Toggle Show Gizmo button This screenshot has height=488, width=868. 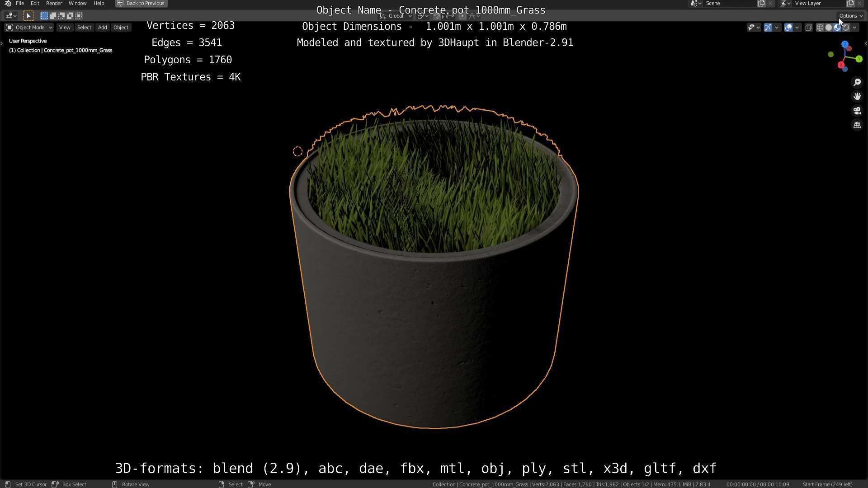768,28
